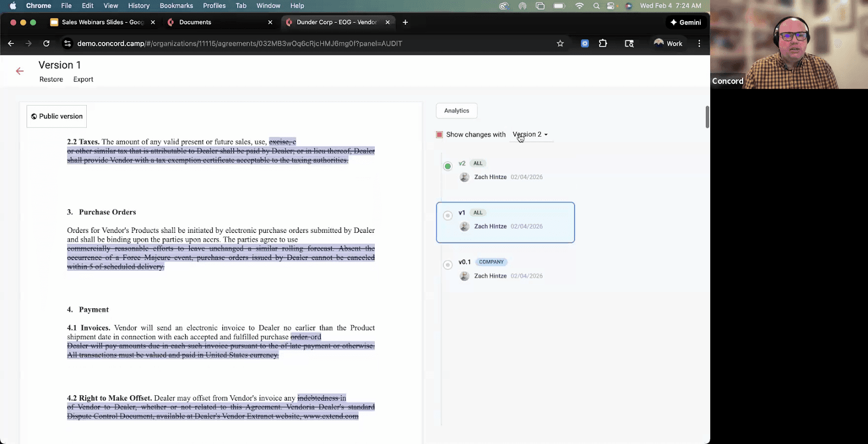
Task: Click the 4. Payment heading
Action: click(x=88, y=310)
